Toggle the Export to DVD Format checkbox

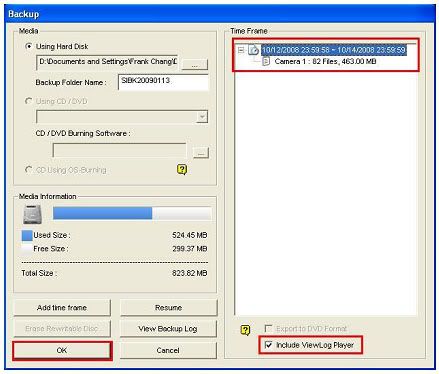pos(268,329)
